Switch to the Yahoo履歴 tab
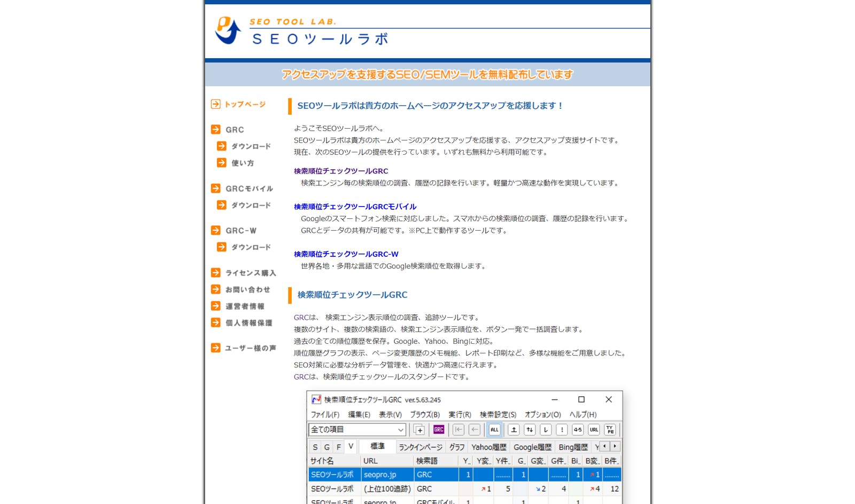Screen dimensions: 855x504 point(489,447)
